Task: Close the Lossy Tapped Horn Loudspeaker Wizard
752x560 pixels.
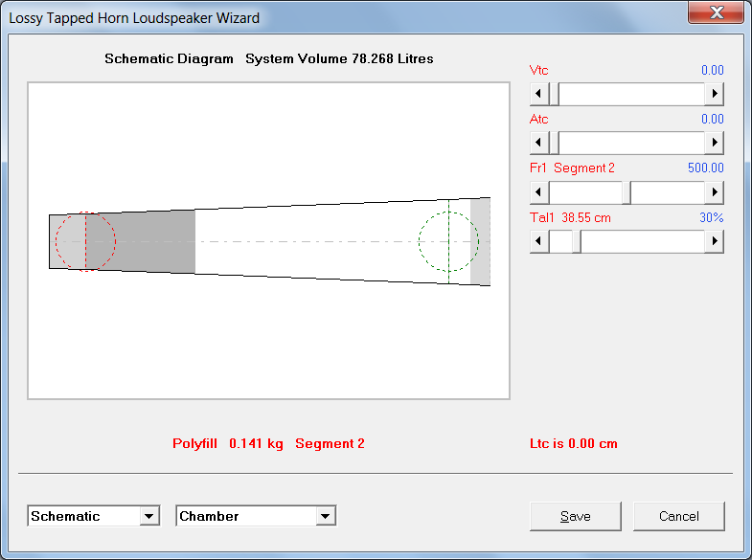Action: click(716, 12)
